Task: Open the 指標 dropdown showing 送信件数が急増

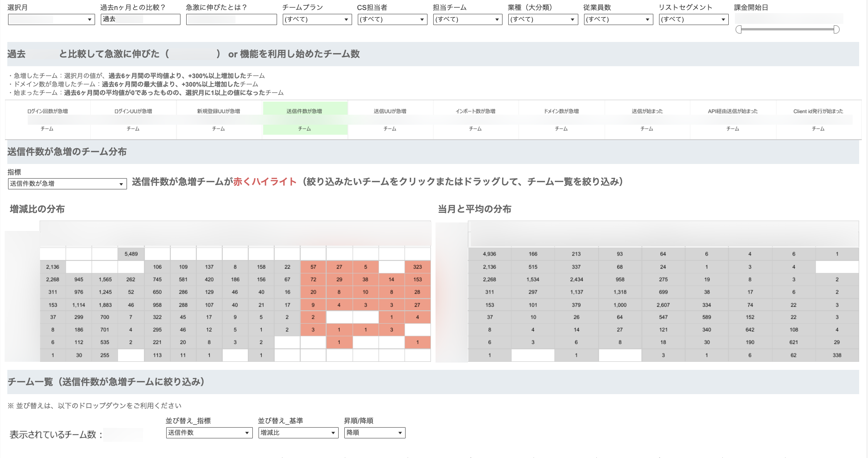Action: click(x=67, y=184)
